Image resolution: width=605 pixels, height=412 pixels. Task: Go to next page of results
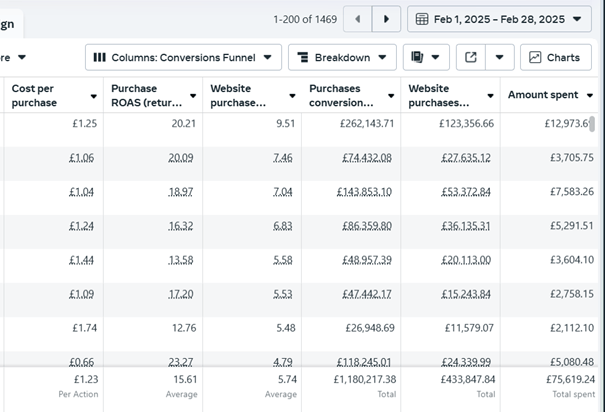coord(386,19)
